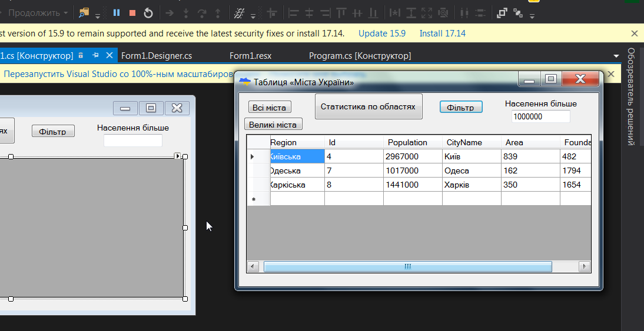Stop debugging with the red square icon

coord(132,13)
